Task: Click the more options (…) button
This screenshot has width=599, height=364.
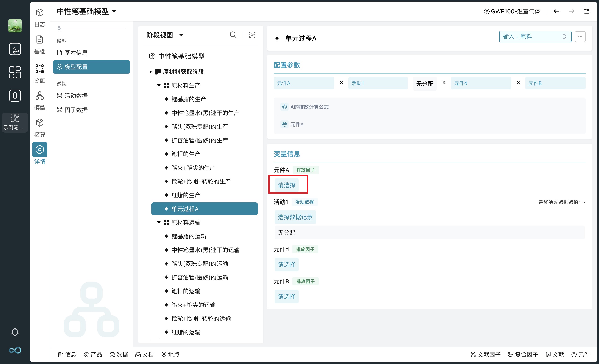Action: [x=580, y=37]
